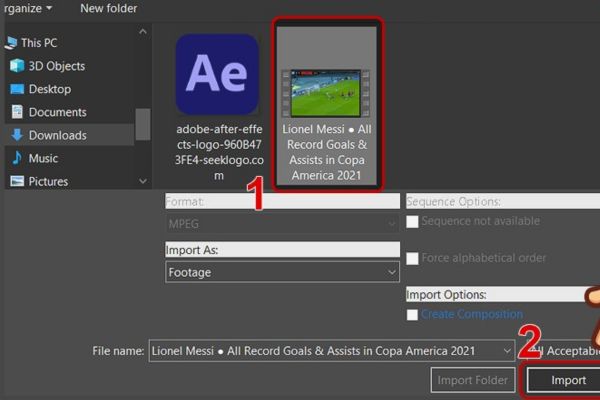This screenshot has height=400, width=600.
Task: Click sidebar scroll up arrow
Action: 143,32
